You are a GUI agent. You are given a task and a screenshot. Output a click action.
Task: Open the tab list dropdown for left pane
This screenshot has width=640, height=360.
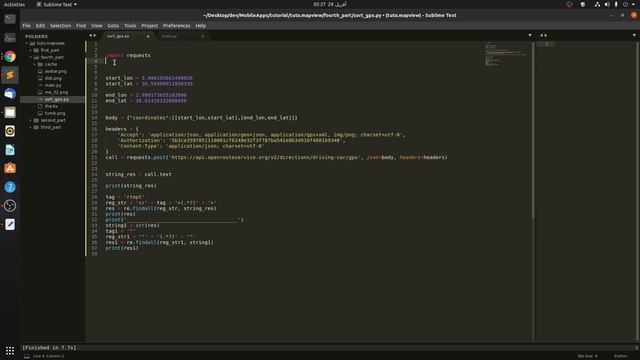pyautogui.click(x=530, y=36)
